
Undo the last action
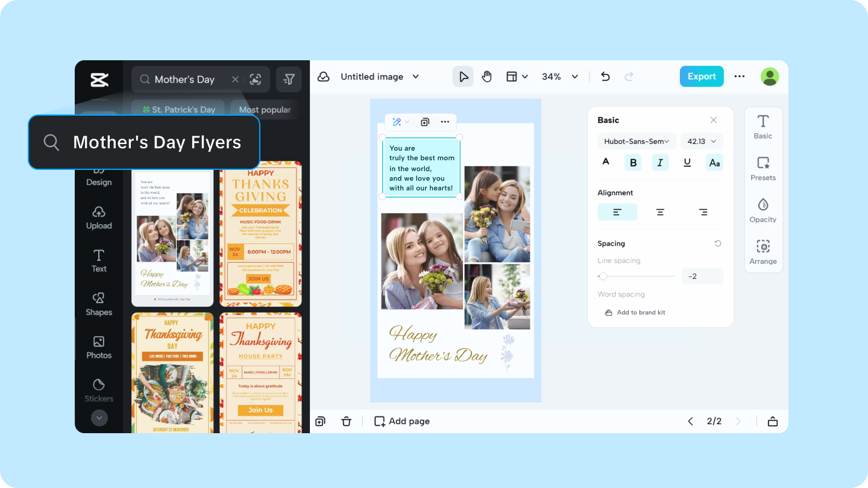606,77
